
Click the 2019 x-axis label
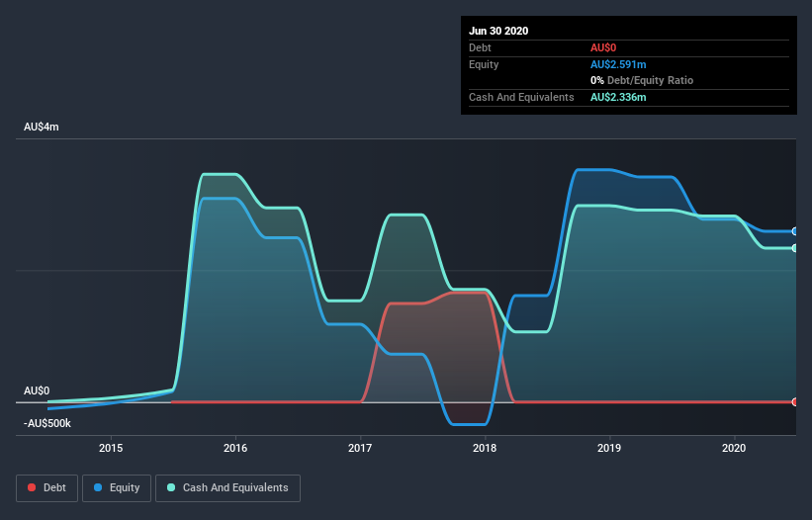coord(609,448)
